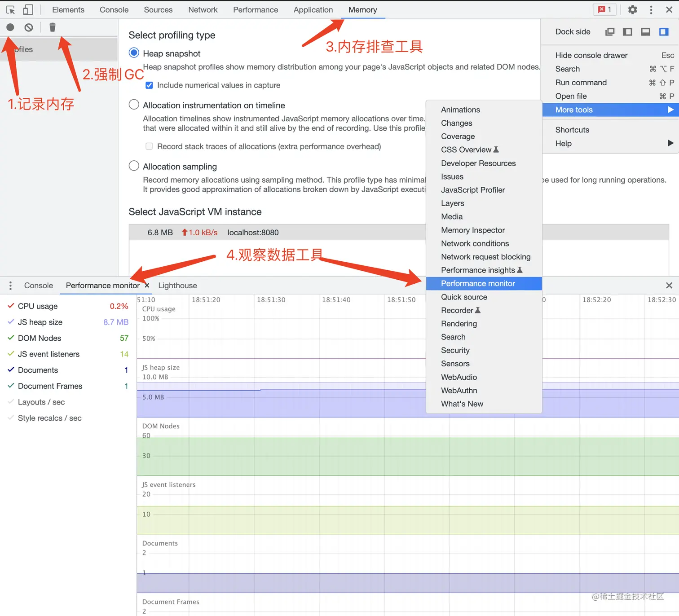Open Issues from More tools
This screenshot has height=616, width=679.
(484, 176)
